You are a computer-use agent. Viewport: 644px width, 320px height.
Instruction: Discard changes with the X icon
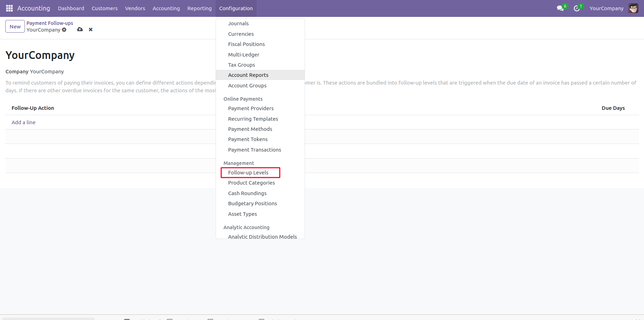coord(91,29)
